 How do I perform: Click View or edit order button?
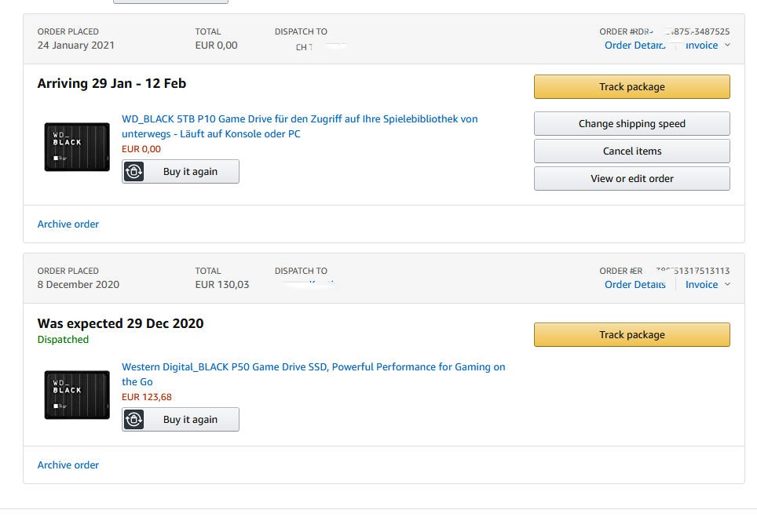(x=632, y=179)
